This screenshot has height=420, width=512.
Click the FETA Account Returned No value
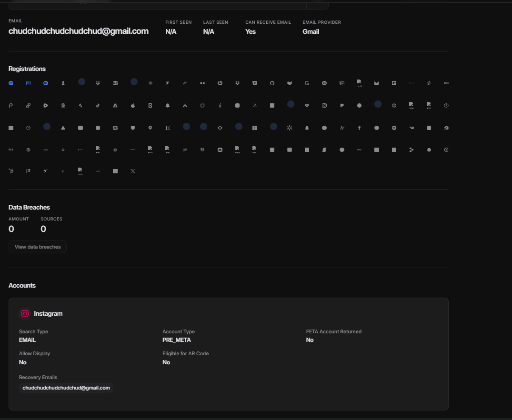[310, 340]
